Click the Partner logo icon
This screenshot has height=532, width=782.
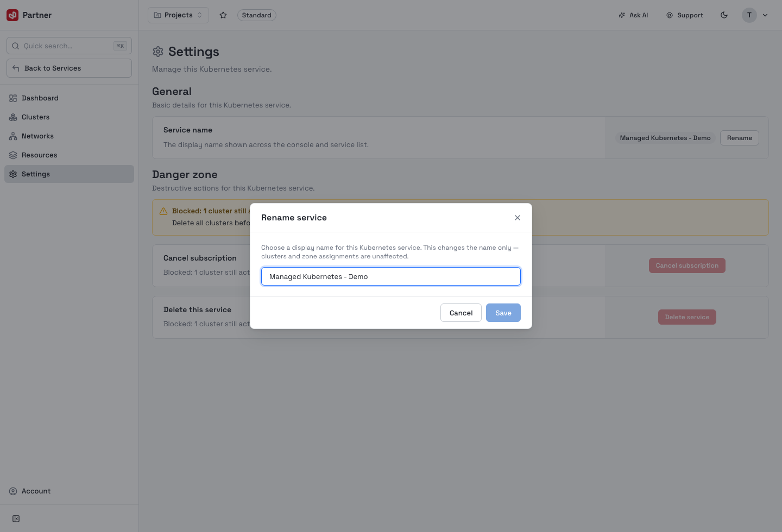12,15
